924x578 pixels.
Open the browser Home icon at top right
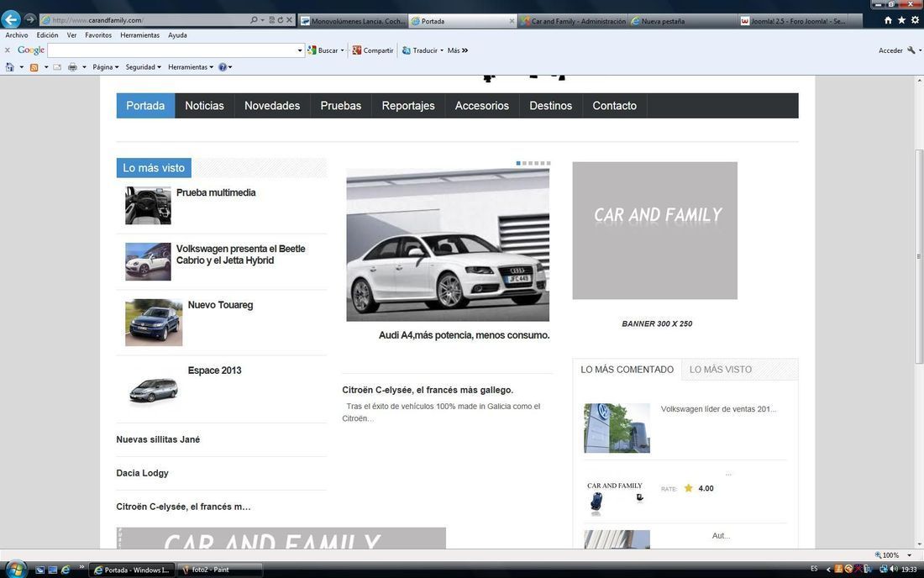click(888, 20)
